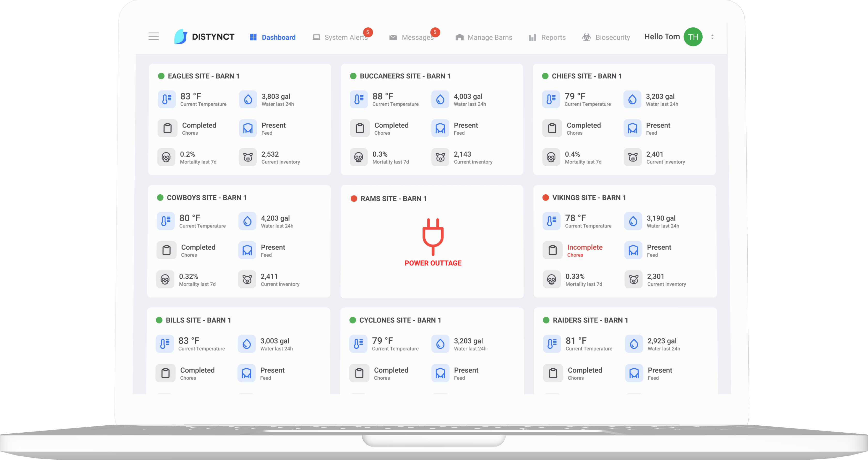Open the Biosecurity tab

[606, 37]
